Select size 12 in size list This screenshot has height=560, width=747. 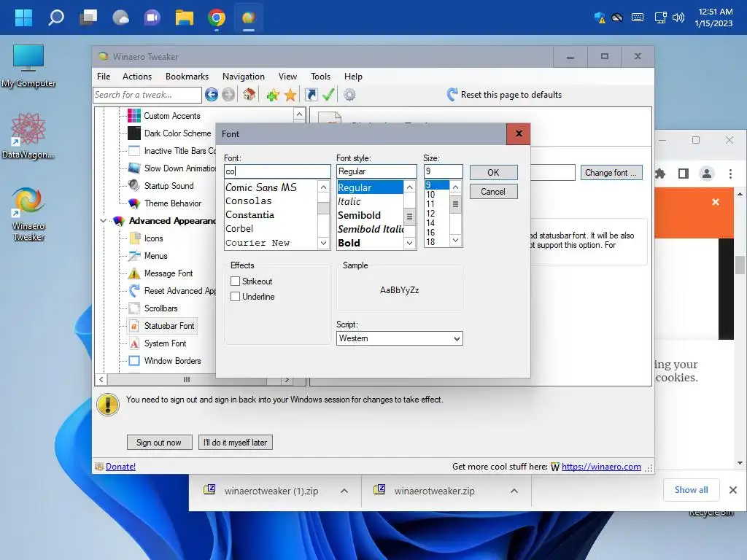(x=436, y=214)
